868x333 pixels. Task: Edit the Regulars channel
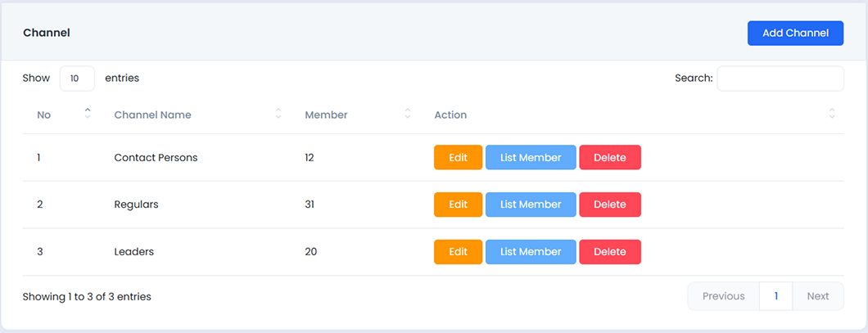point(458,205)
